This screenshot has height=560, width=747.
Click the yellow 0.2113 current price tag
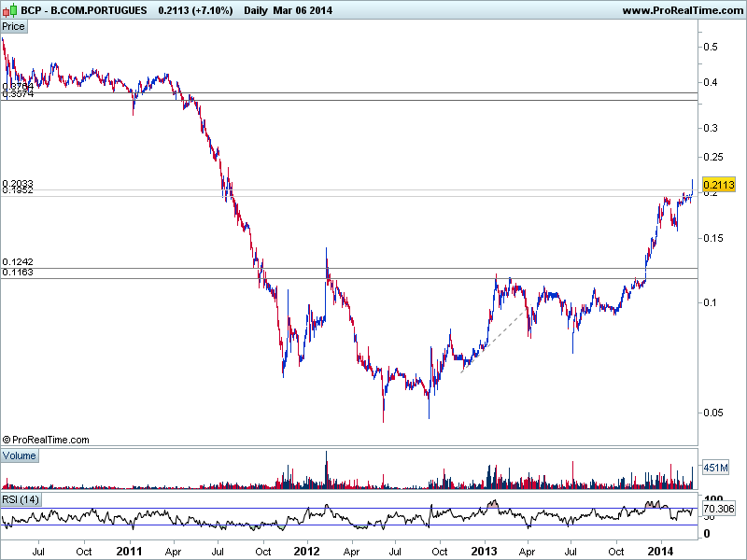pyautogui.click(x=719, y=185)
